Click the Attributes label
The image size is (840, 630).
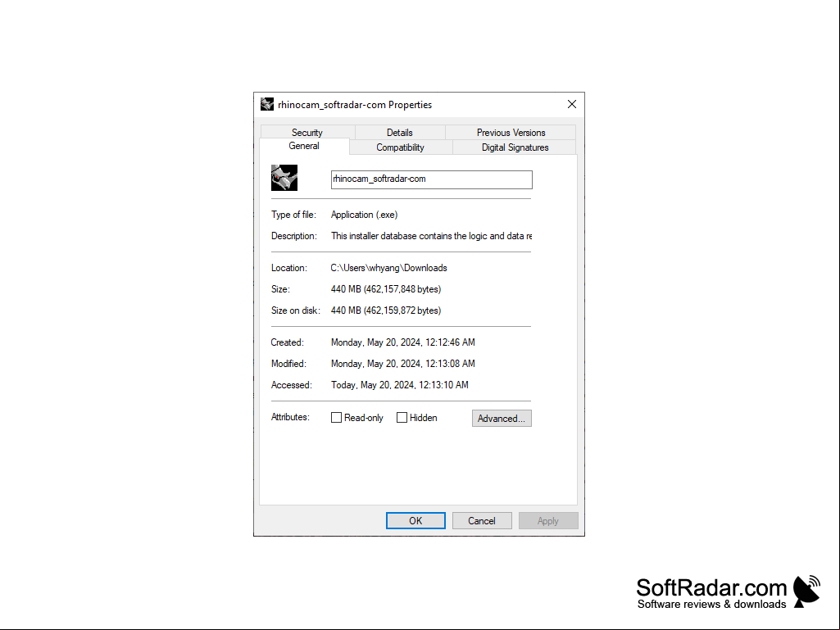[290, 417]
